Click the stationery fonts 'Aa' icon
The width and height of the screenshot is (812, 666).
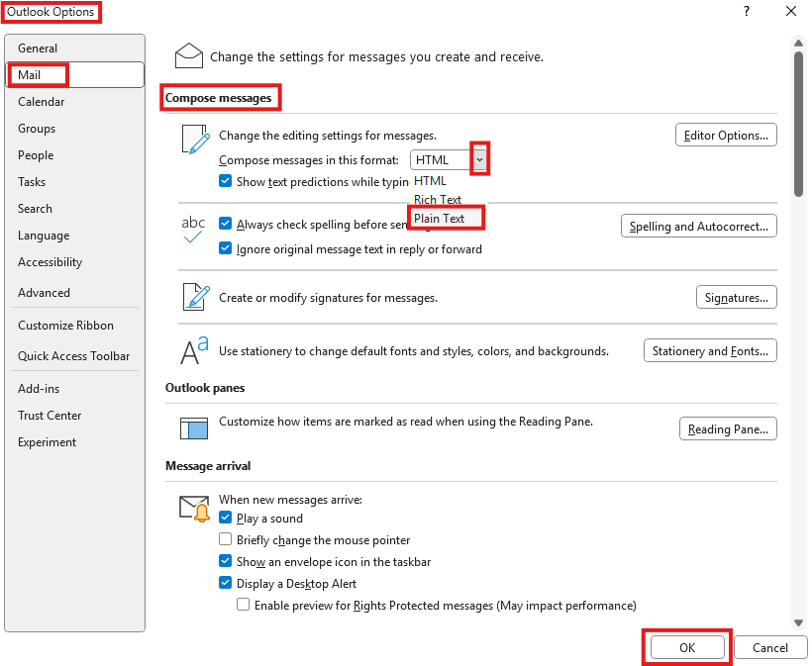[194, 350]
